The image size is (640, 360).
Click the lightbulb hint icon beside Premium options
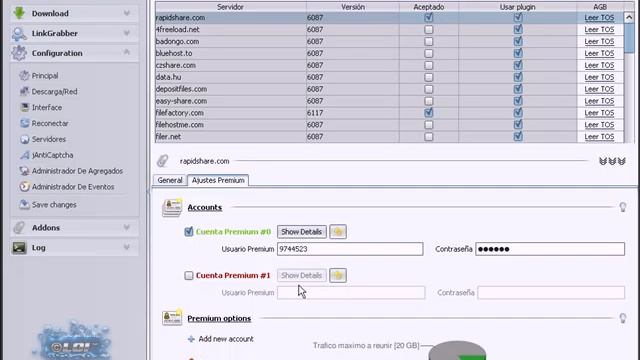[623, 318]
